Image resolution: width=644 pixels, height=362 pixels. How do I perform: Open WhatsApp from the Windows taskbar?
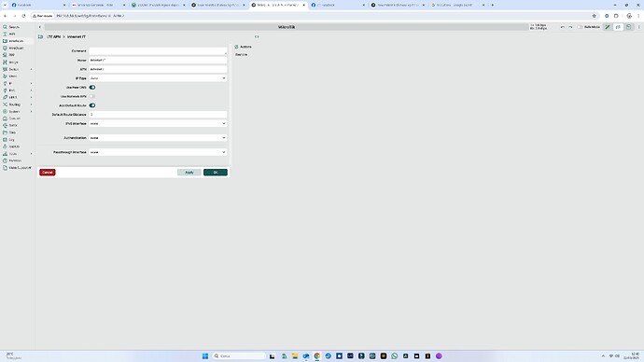(394, 355)
